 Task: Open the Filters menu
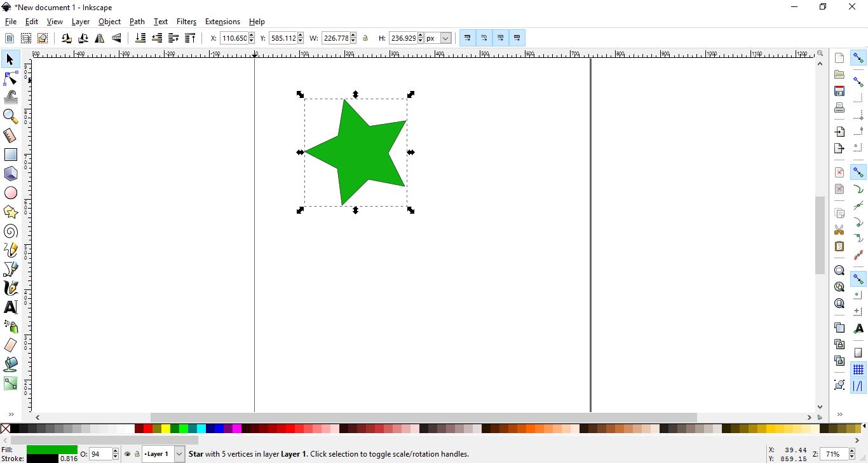(186, 22)
